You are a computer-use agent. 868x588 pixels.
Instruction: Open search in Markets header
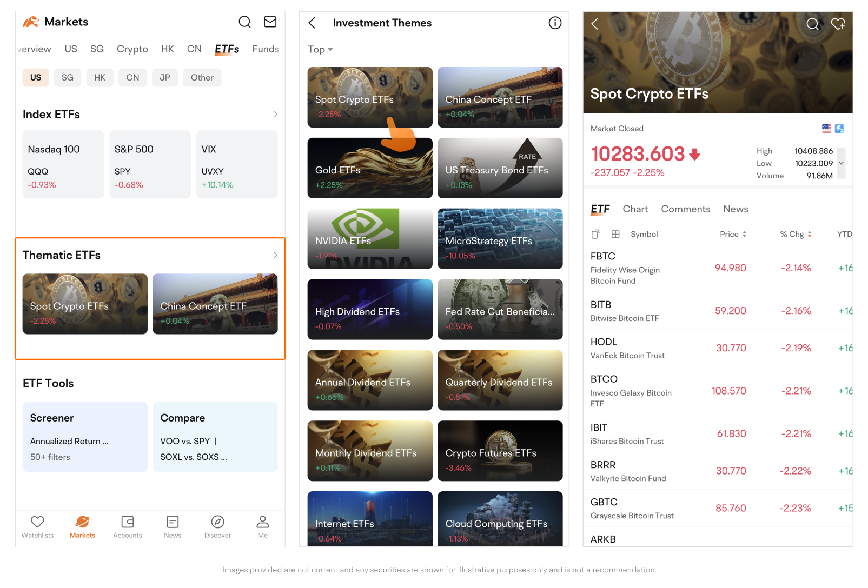(244, 22)
